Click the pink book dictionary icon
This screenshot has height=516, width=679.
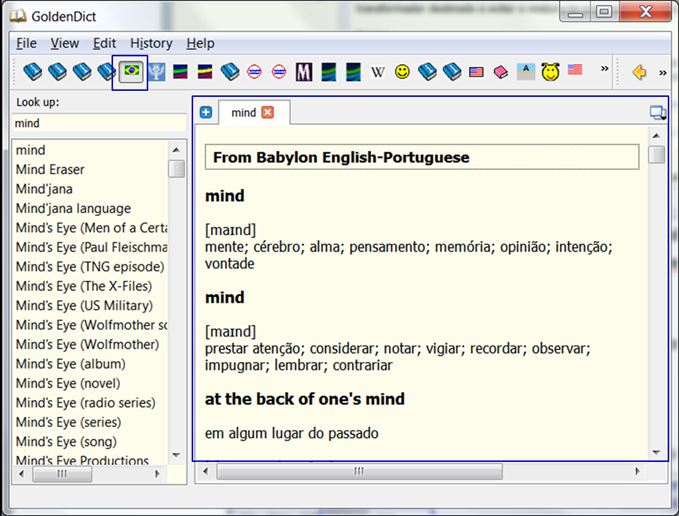point(501,72)
